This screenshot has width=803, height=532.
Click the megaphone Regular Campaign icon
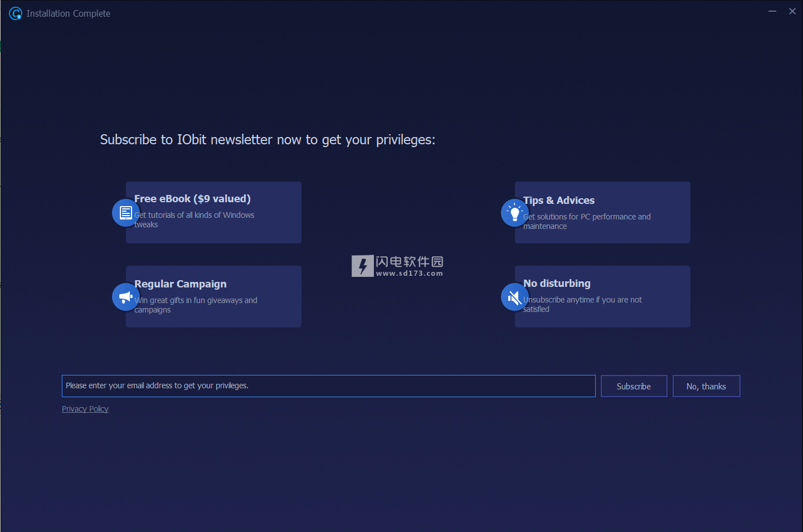point(126,297)
